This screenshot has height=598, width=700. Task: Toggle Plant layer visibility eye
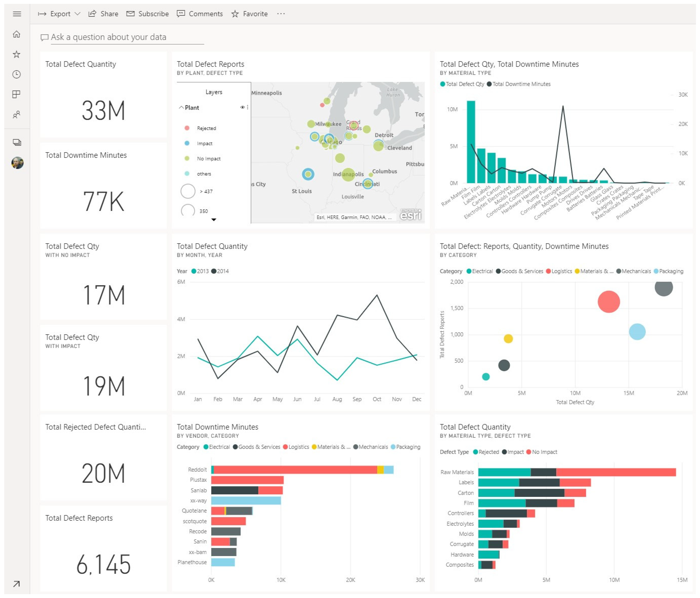tap(242, 107)
